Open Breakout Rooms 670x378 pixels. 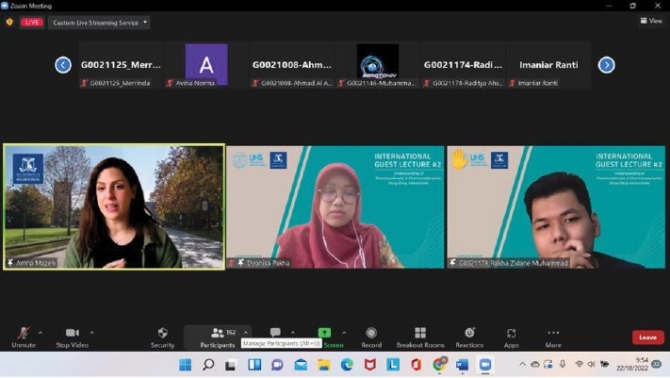coord(420,337)
